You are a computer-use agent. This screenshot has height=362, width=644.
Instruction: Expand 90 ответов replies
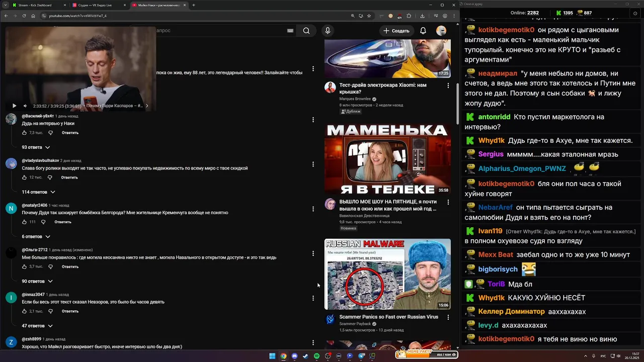[37, 281]
